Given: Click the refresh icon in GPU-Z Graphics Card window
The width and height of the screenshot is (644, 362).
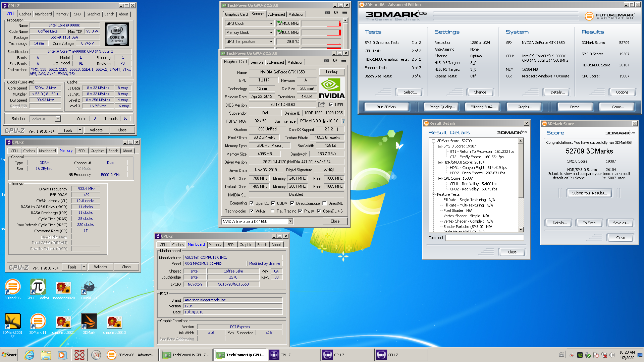Looking at the screenshot, I should 335,61.
